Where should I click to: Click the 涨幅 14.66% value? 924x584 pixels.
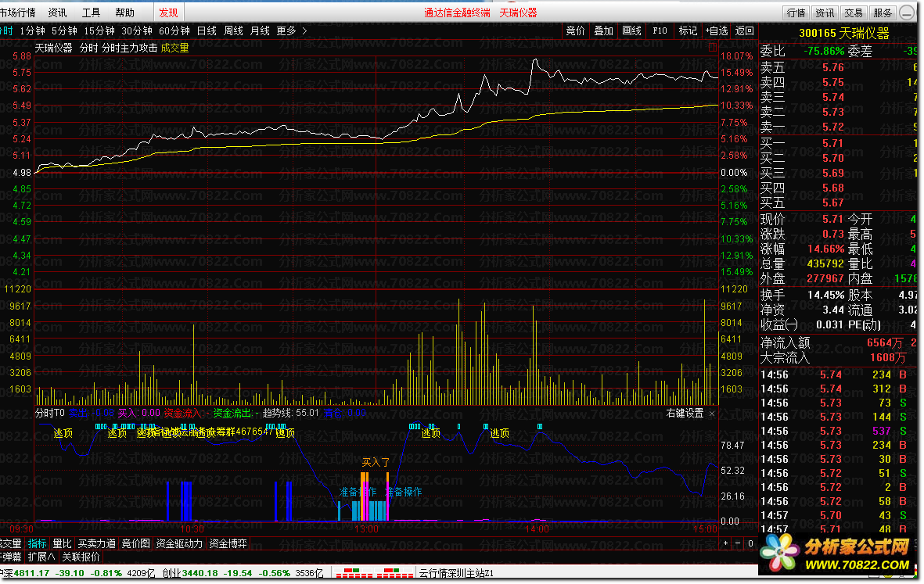[826, 249]
